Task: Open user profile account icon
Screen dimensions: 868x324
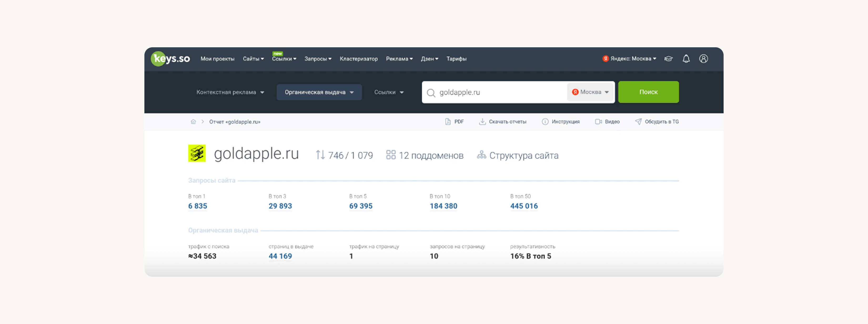Action: [x=704, y=59]
